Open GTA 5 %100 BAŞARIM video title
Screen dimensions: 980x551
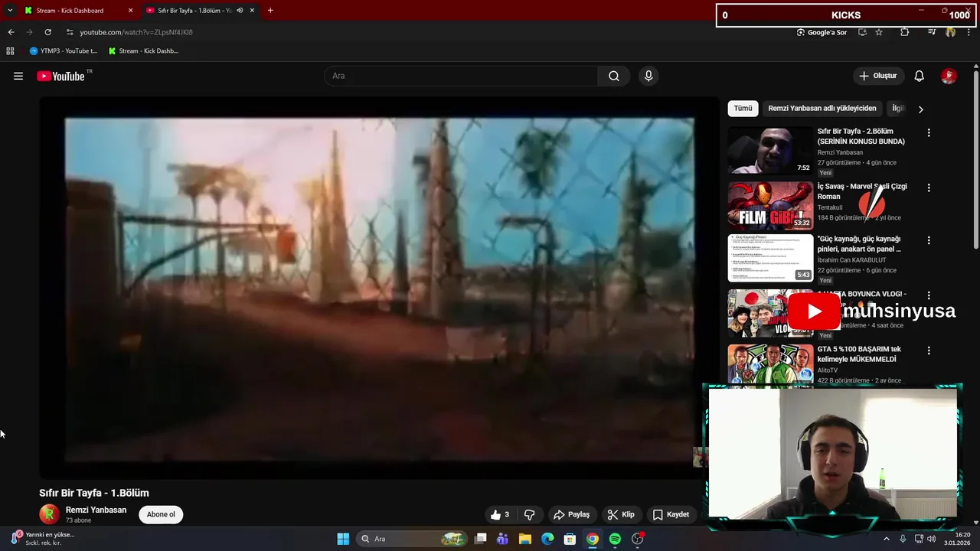tap(859, 354)
